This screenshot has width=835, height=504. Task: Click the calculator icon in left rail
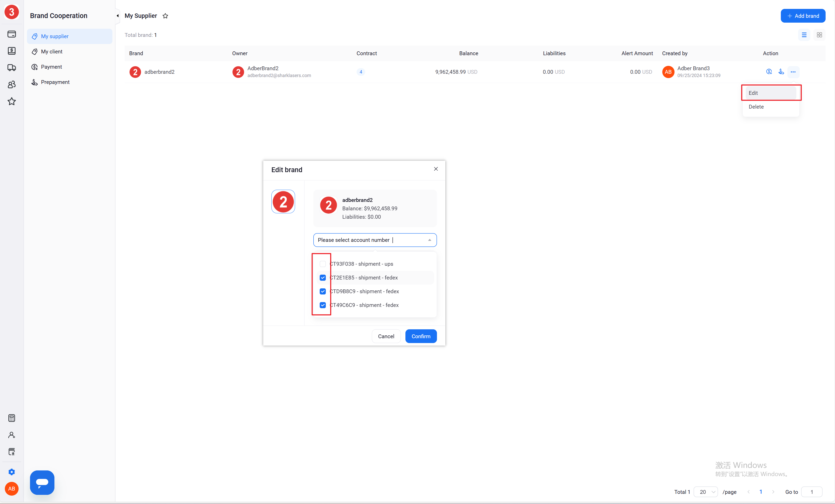click(11, 418)
